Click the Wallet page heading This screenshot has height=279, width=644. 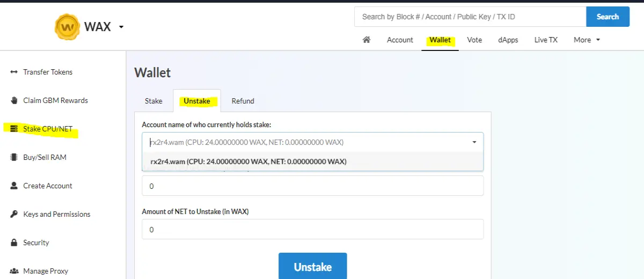coord(152,72)
